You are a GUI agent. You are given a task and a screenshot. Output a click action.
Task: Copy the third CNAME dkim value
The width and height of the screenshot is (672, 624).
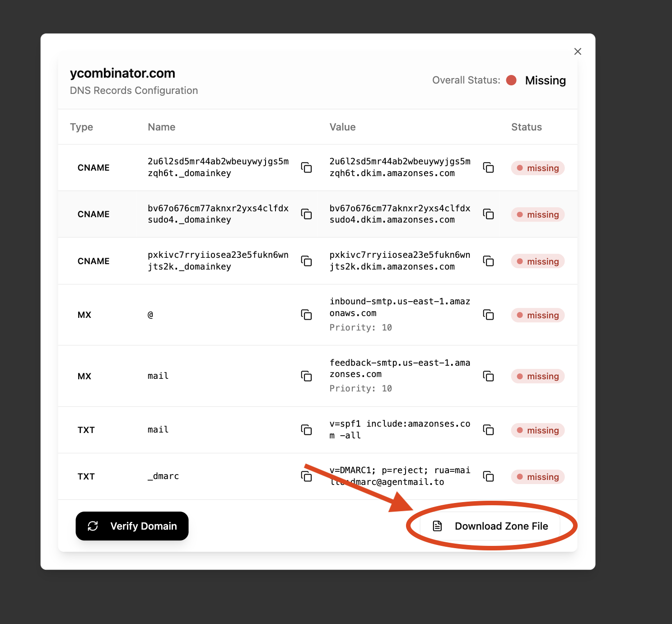pos(489,261)
